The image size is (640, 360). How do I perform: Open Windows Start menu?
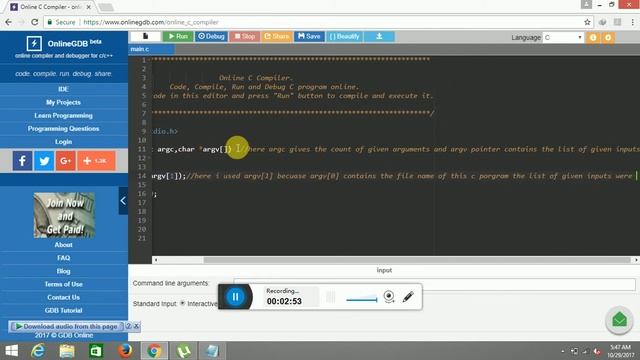click(11, 351)
